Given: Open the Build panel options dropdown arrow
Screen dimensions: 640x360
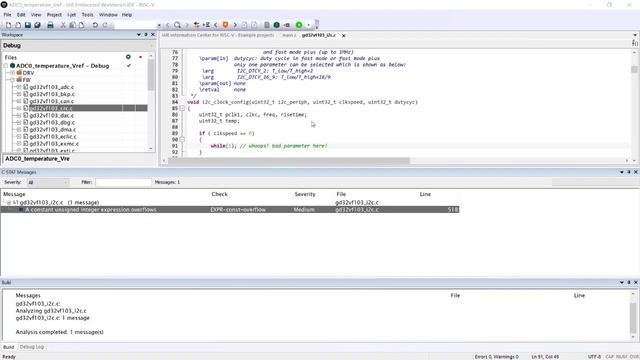Looking at the screenshot, I should pos(622,282).
